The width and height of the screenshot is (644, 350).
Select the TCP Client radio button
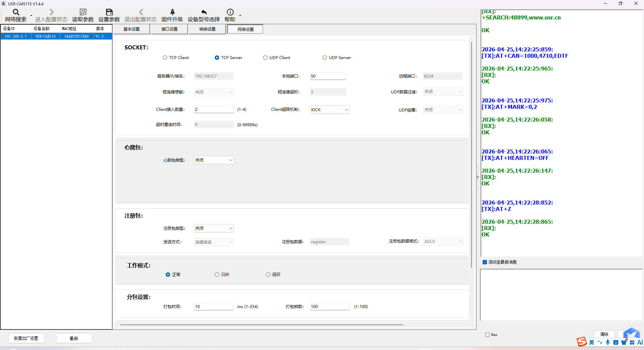[165, 58]
